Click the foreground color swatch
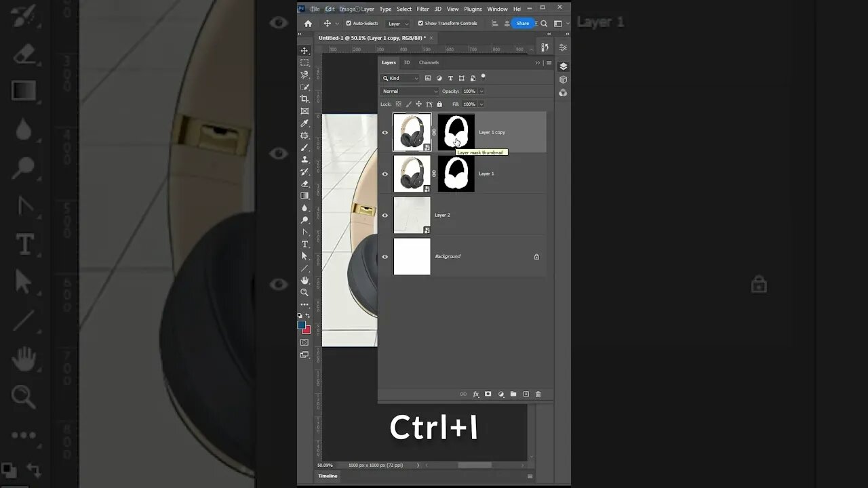 coord(302,325)
